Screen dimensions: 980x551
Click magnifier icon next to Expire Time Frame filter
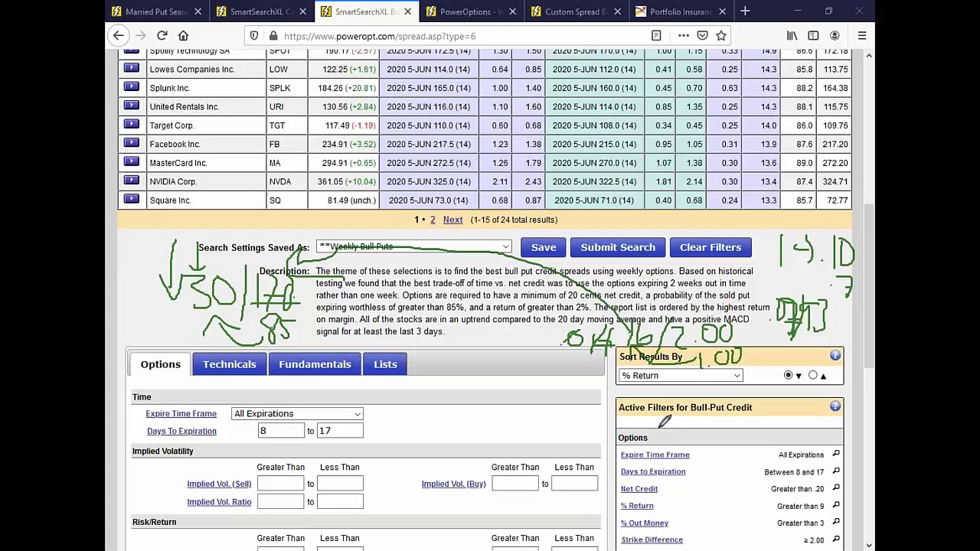836,454
